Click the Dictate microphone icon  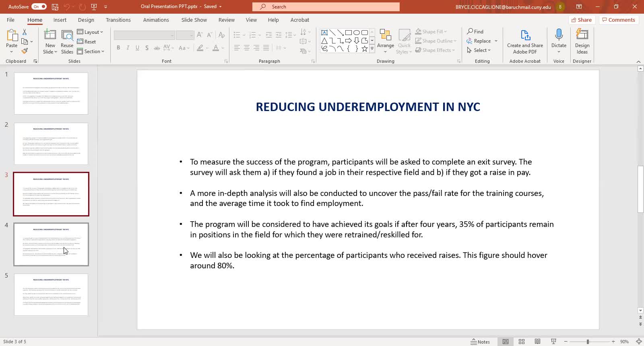tap(559, 35)
